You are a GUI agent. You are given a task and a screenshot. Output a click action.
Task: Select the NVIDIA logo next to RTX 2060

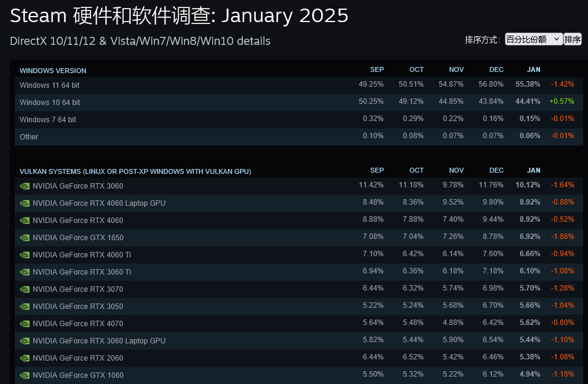pos(25,358)
